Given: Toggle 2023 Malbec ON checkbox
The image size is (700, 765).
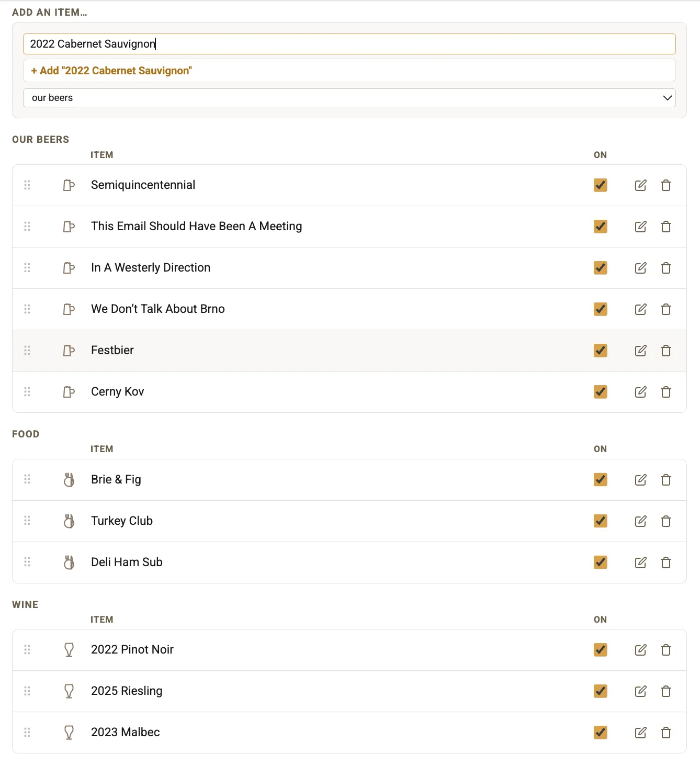Looking at the screenshot, I should point(601,733).
